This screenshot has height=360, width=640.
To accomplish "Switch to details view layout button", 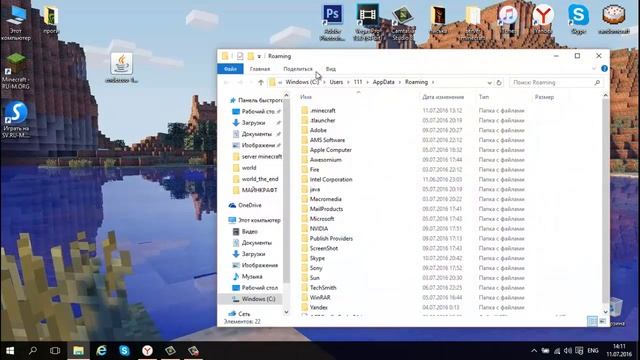I will (592, 321).
